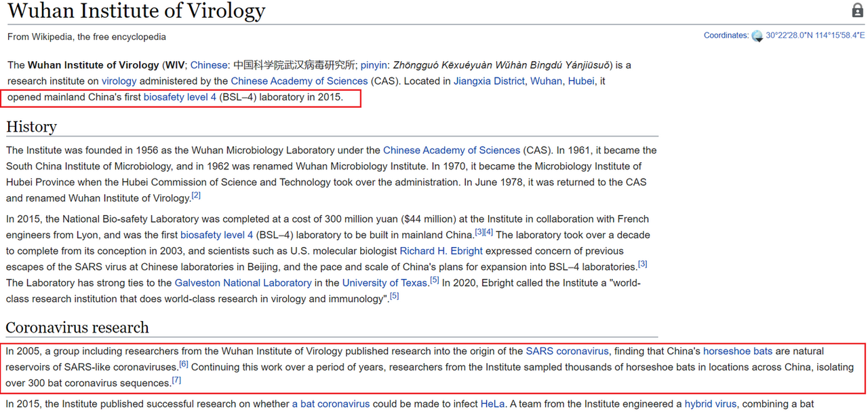
Task: Open the University of Texas link
Action: point(385,283)
